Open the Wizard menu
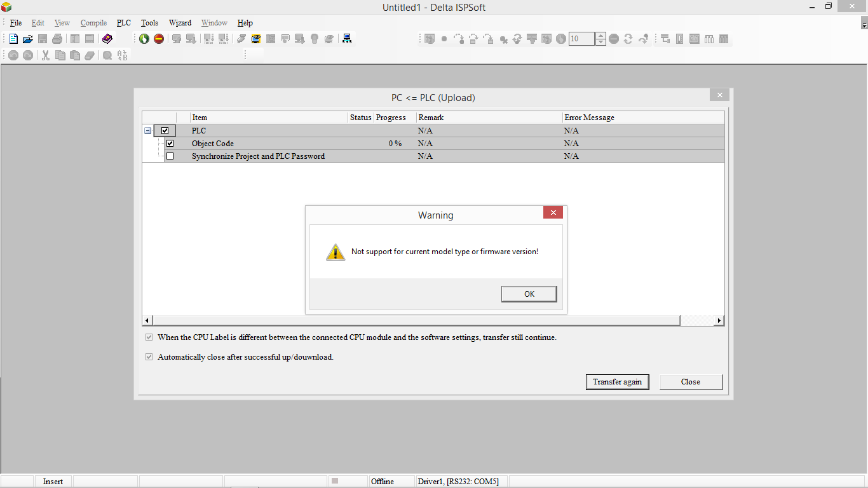Viewport: 868px width, 488px height. point(180,23)
